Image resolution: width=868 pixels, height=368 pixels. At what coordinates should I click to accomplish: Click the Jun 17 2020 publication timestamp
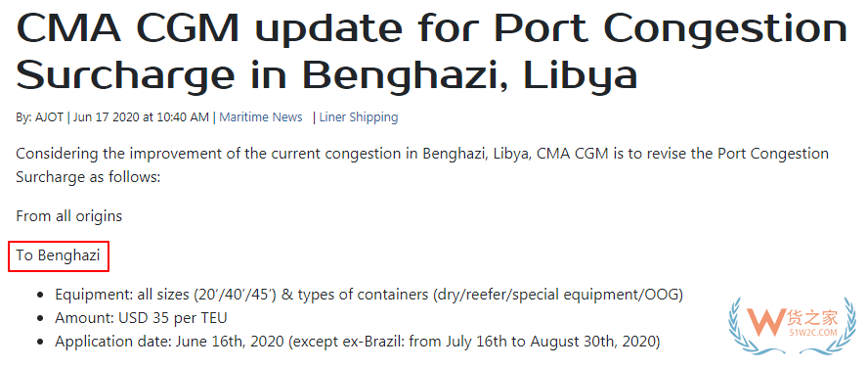point(141,117)
